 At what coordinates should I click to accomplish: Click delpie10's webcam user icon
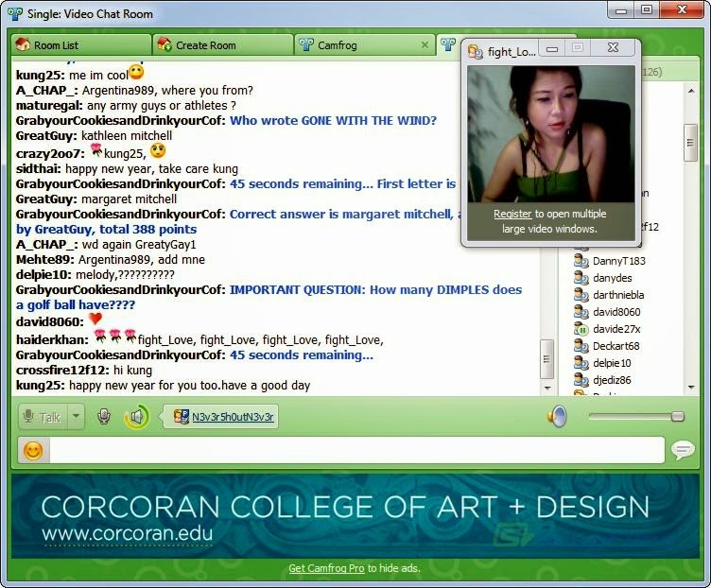(x=581, y=363)
